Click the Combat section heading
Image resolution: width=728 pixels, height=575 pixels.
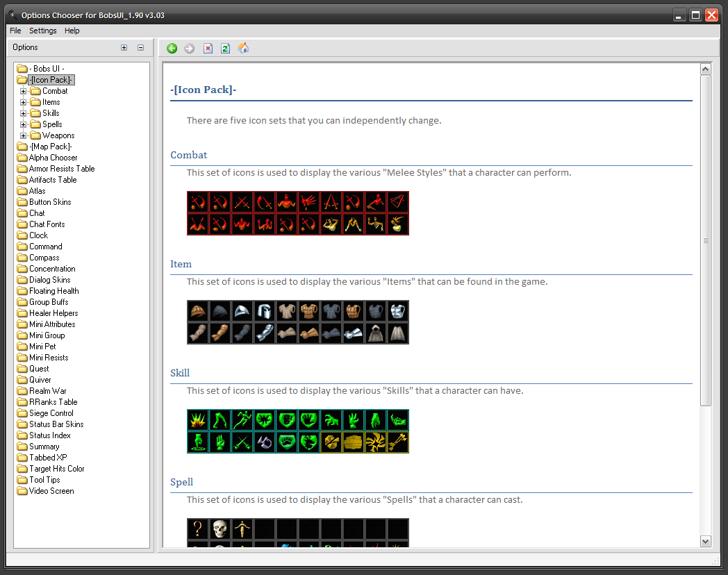coord(188,156)
